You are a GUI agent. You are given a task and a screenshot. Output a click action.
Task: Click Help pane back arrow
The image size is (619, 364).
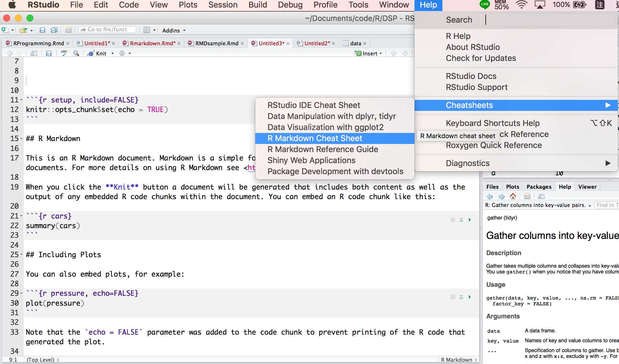click(x=490, y=197)
